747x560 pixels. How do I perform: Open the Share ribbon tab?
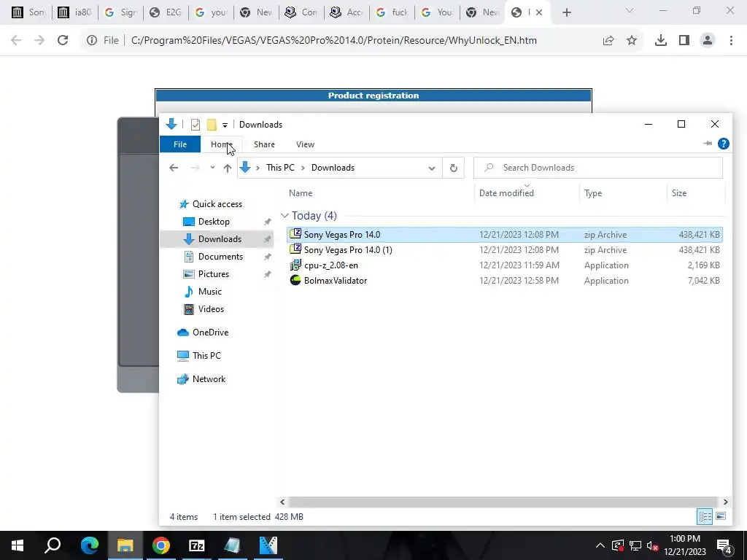[264, 144]
